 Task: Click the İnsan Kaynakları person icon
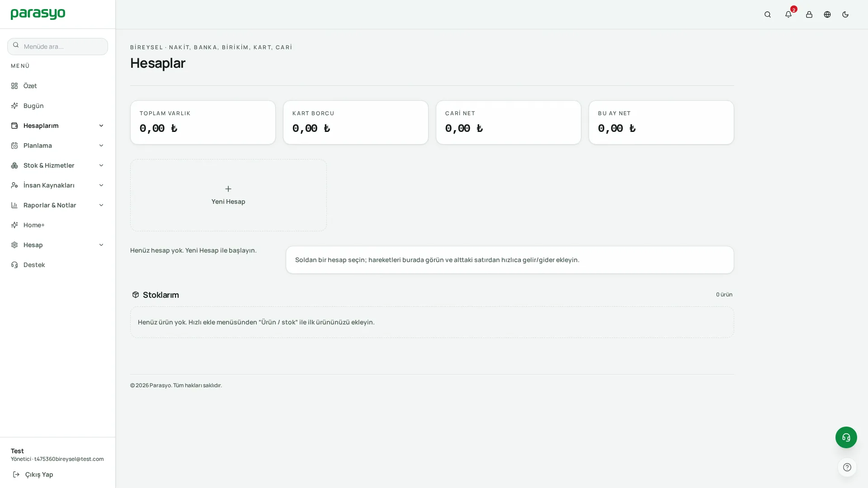[14, 185]
